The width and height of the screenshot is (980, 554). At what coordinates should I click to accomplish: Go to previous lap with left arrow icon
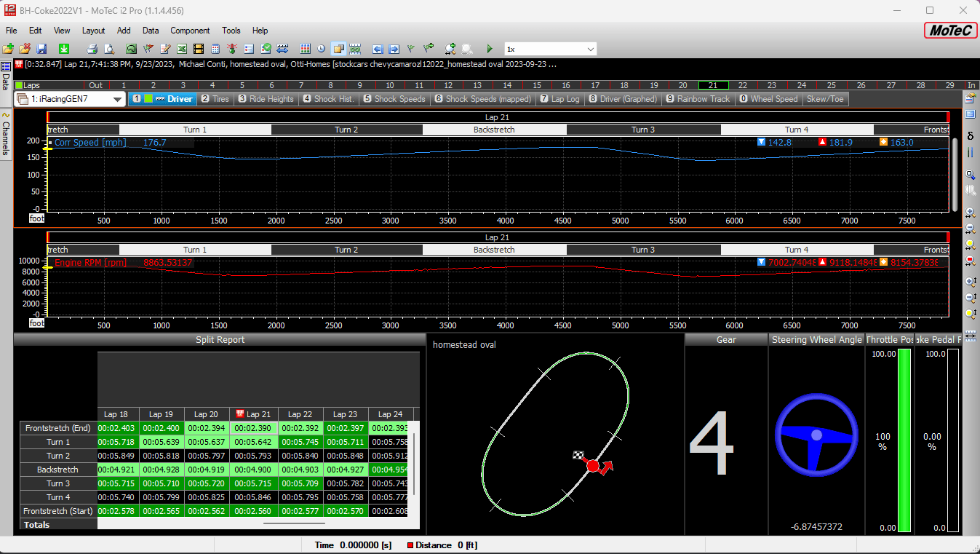(377, 49)
